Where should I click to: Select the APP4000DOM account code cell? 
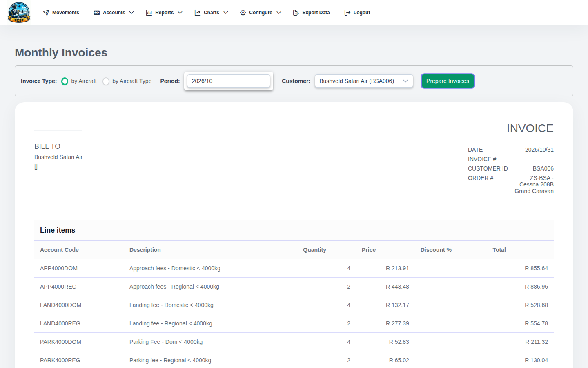[59, 268]
